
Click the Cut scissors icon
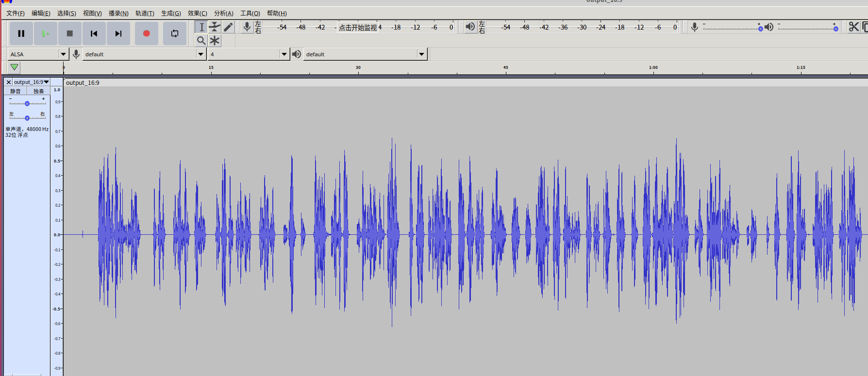pyautogui.click(x=854, y=27)
